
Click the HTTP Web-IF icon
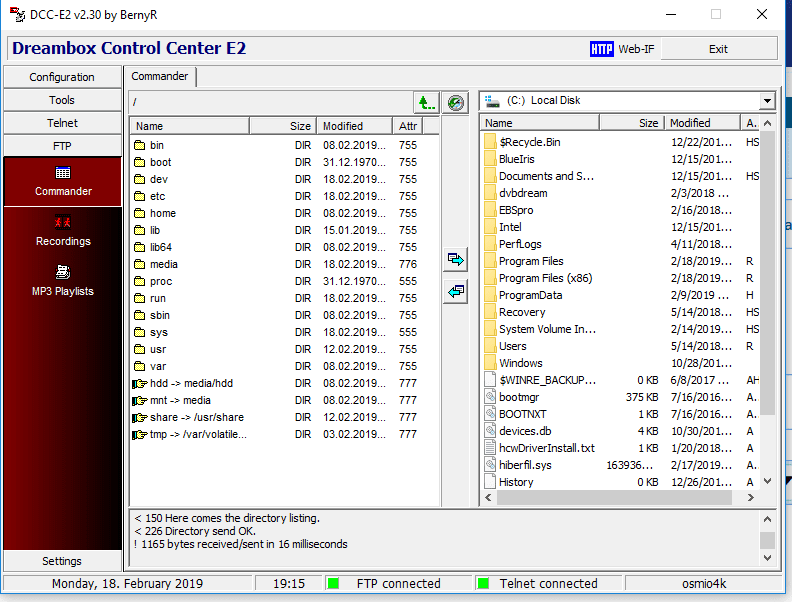click(602, 49)
